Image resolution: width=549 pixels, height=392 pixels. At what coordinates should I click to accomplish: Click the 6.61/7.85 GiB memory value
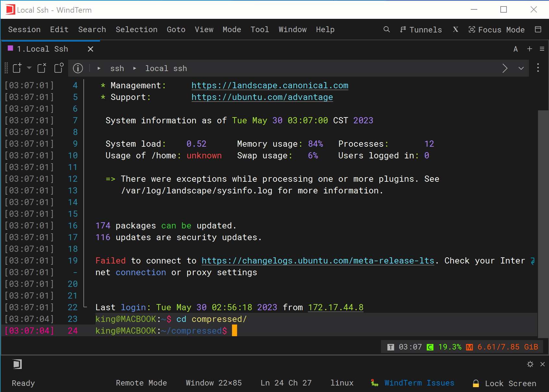pyautogui.click(x=508, y=347)
